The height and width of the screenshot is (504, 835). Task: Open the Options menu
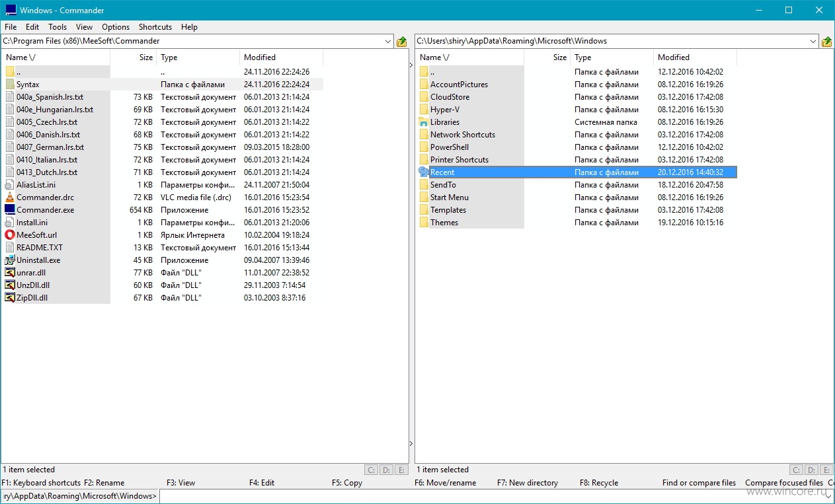116,27
